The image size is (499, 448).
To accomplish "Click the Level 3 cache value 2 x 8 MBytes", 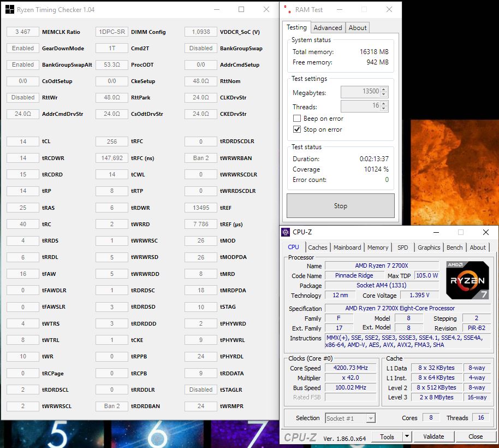I will (x=436, y=397).
